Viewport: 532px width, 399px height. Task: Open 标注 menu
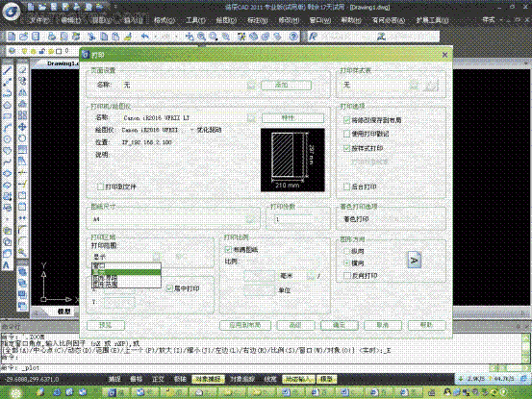point(257,20)
